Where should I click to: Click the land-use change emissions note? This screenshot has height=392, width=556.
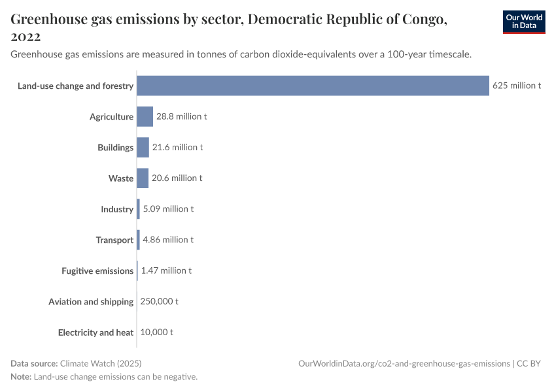[115, 377]
